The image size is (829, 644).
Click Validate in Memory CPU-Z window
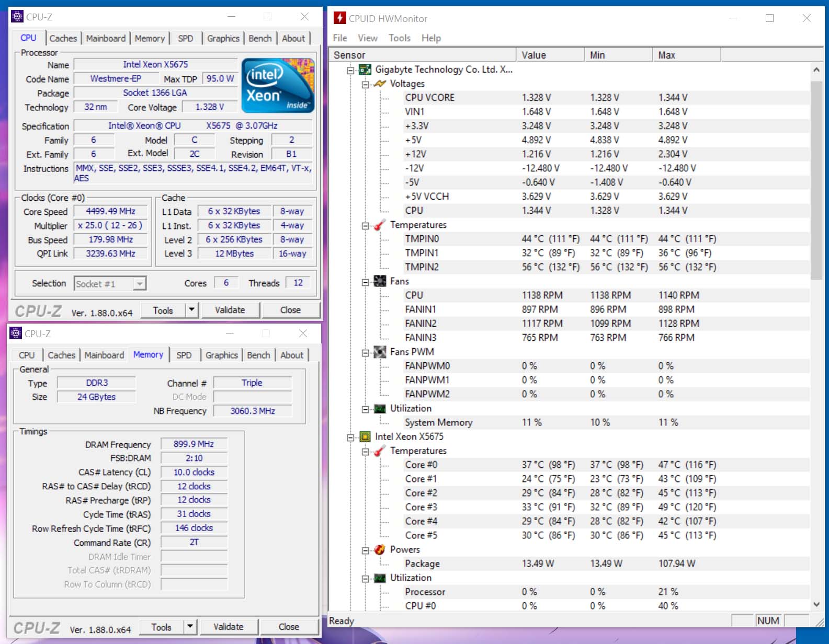pyautogui.click(x=229, y=627)
